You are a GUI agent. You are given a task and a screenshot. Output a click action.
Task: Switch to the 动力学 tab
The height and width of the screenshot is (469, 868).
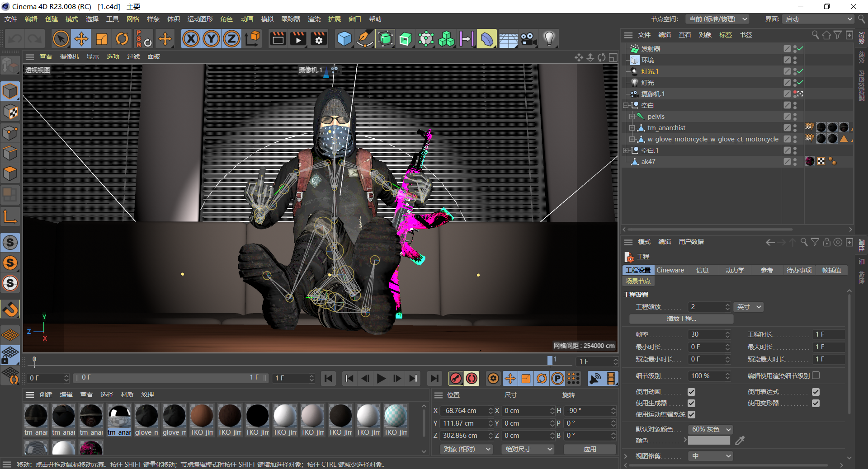[x=735, y=270]
